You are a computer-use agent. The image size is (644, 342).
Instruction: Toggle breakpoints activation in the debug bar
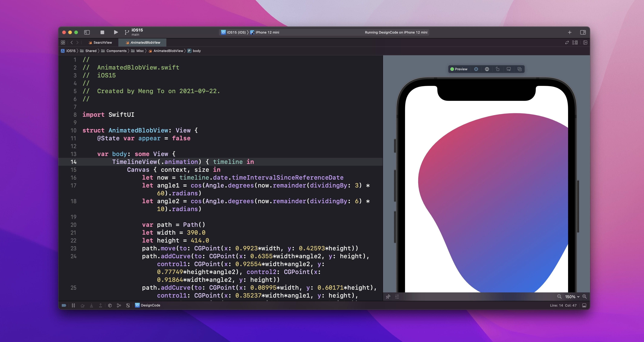64,305
